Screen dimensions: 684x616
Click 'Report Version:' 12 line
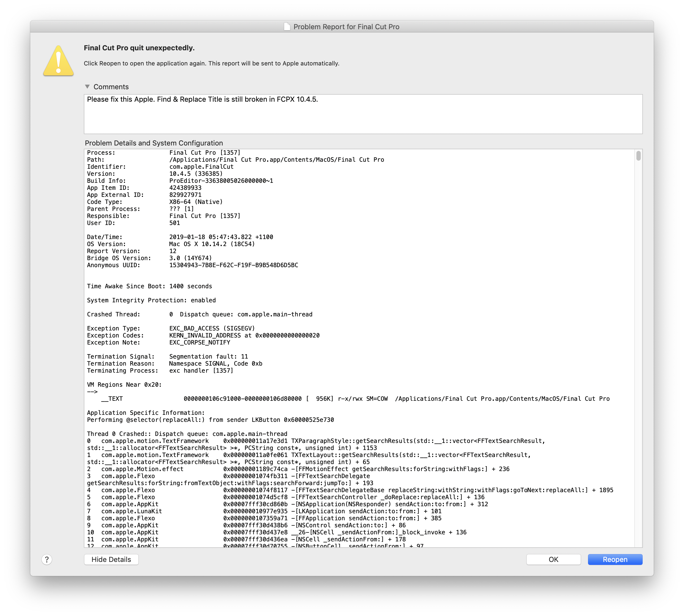point(132,251)
